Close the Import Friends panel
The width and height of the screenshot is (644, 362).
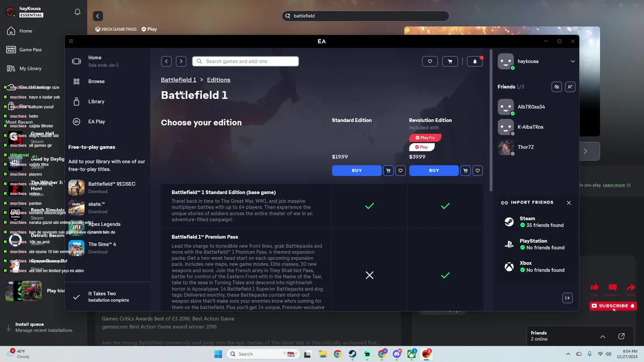[x=569, y=203]
